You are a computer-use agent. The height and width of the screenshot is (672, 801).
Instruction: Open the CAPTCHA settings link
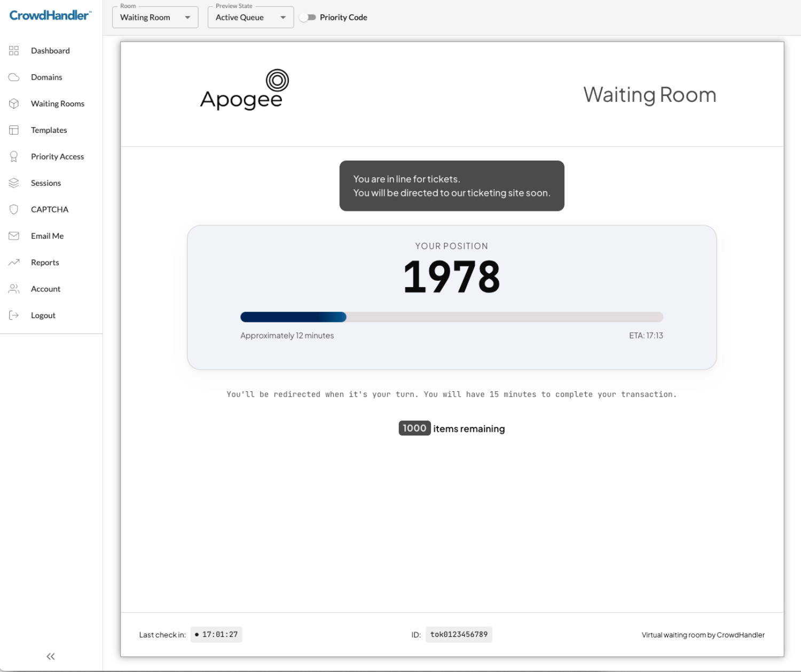coord(50,209)
